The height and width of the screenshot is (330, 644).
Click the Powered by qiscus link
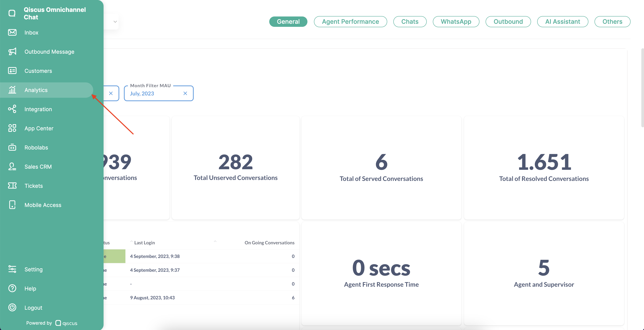coord(52,323)
